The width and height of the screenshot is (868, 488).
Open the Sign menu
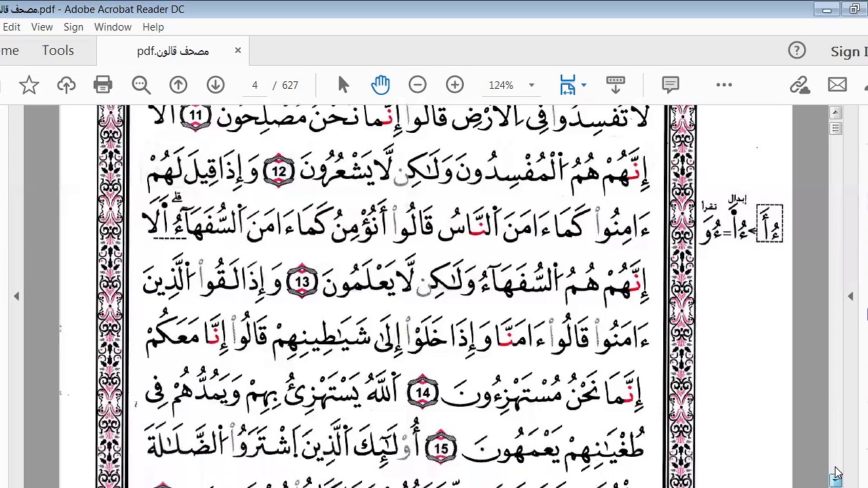73,27
